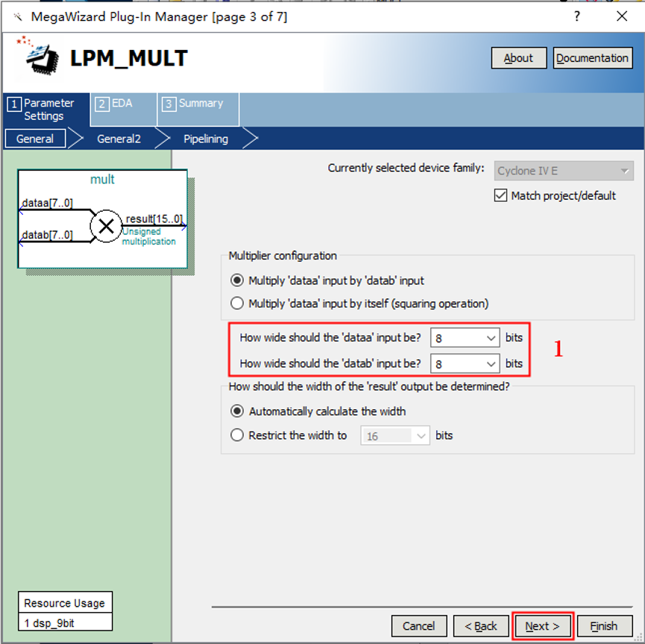Go to the General2 sub-page
Viewport: 645px width, 644px height.
tap(119, 139)
